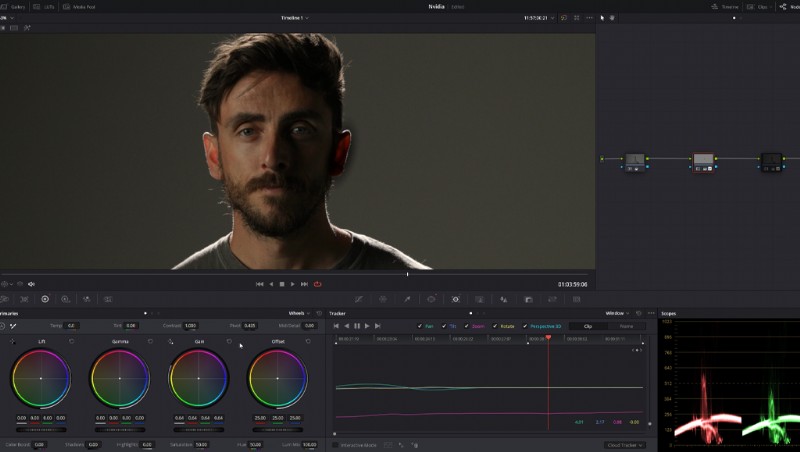This screenshot has height=452, width=800.
Task: Open the Gallery panel
Action: point(13,7)
